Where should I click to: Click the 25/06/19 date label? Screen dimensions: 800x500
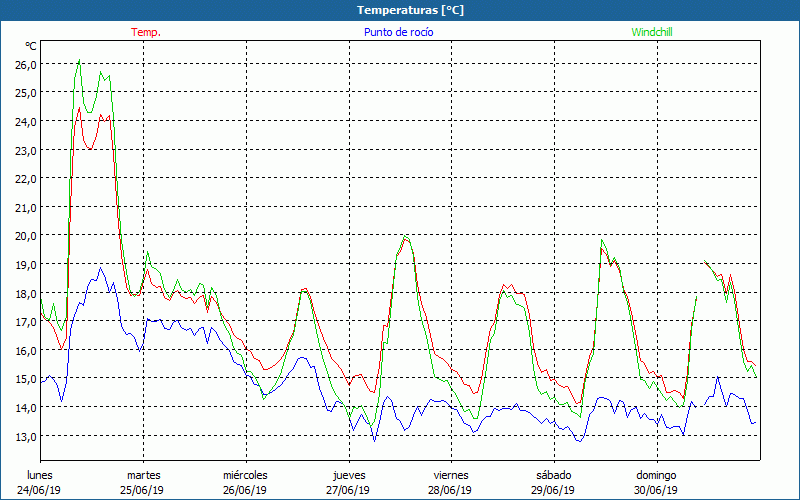[142, 490]
